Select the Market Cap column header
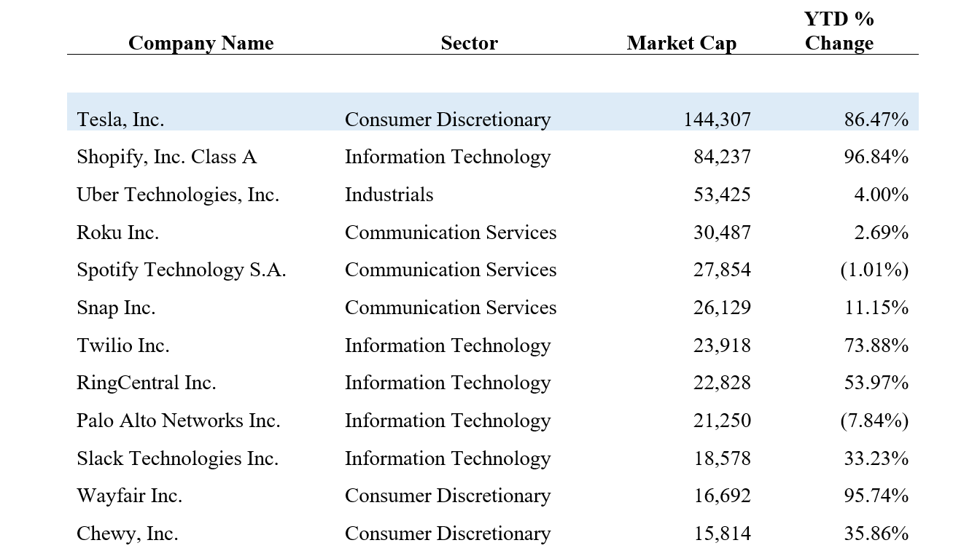Viewport: 980px width, 559px height. [681, 44]
